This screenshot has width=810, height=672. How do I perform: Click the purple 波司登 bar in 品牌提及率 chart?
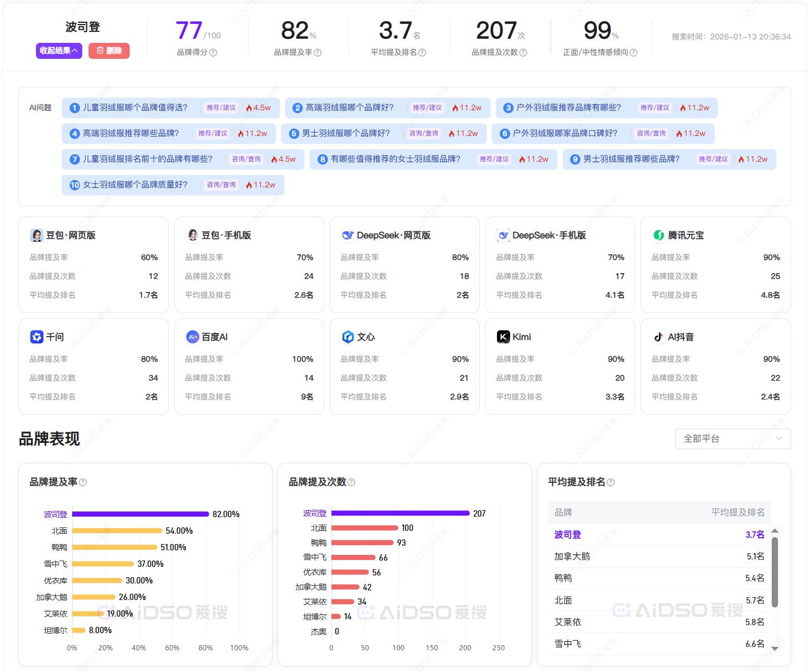[x=140, y=514]
